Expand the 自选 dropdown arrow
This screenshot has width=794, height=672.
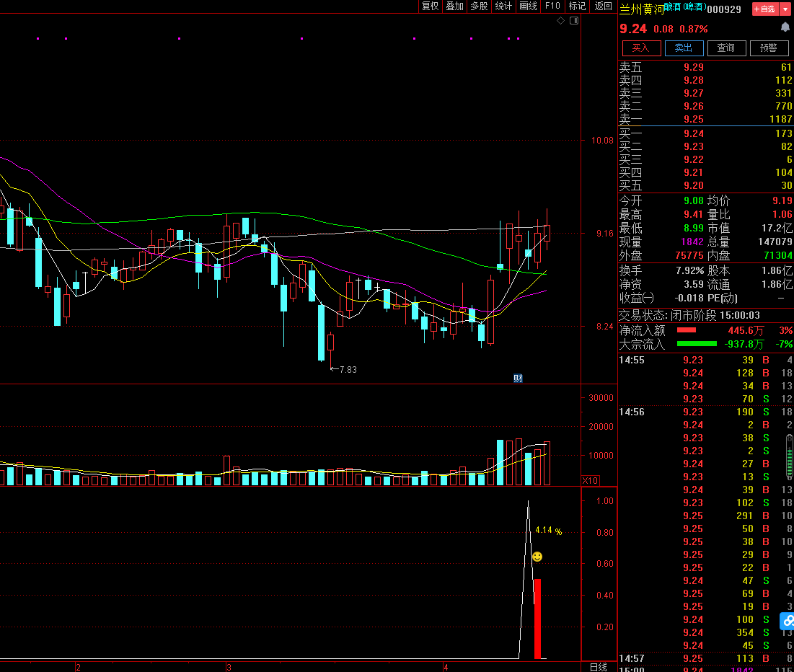point(785,9)
